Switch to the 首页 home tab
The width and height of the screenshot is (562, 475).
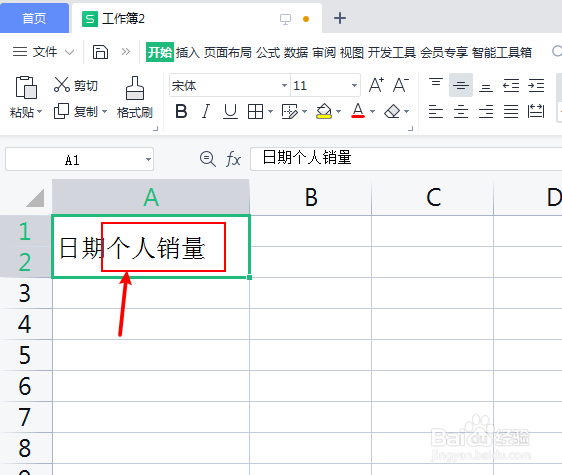coord(34,18)
